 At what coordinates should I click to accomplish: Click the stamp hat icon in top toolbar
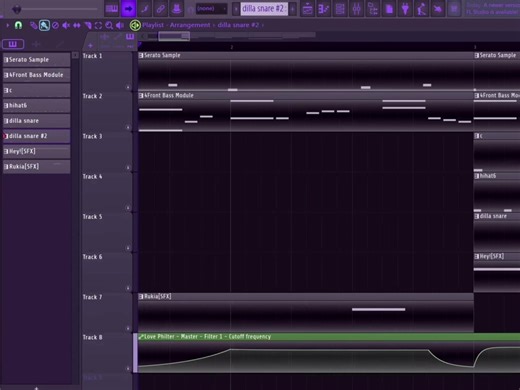pyautogui.click(x=177, y=9)
